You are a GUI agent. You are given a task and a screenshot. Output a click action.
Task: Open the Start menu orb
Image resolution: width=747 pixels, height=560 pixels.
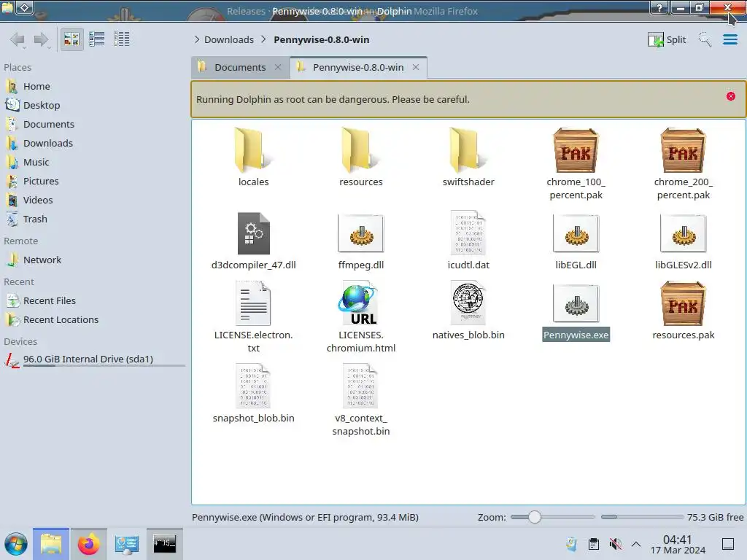click(16, 544)
